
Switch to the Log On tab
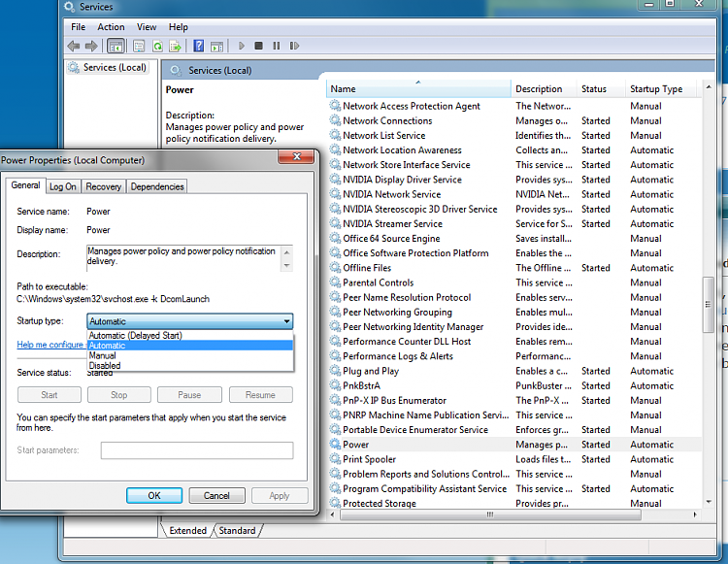[63, 186]
